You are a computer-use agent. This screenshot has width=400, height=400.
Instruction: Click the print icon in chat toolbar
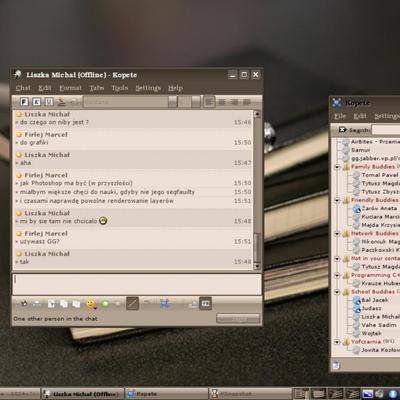point(37,304)
